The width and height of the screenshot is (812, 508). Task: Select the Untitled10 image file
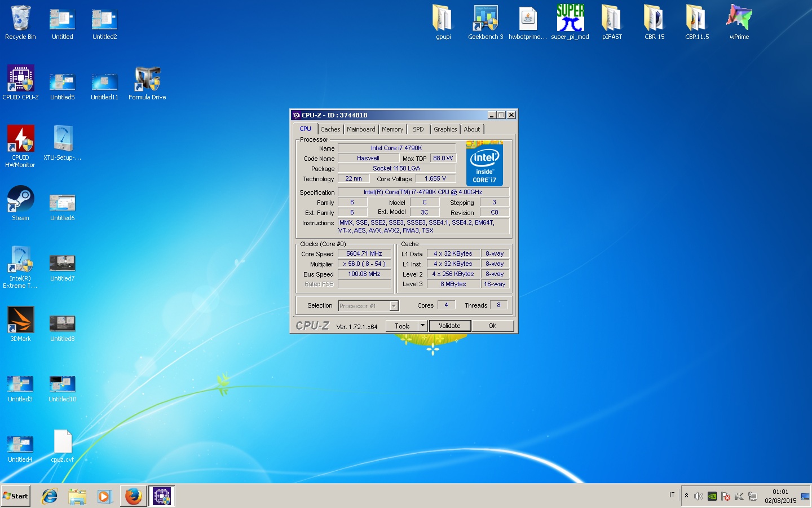63,388
